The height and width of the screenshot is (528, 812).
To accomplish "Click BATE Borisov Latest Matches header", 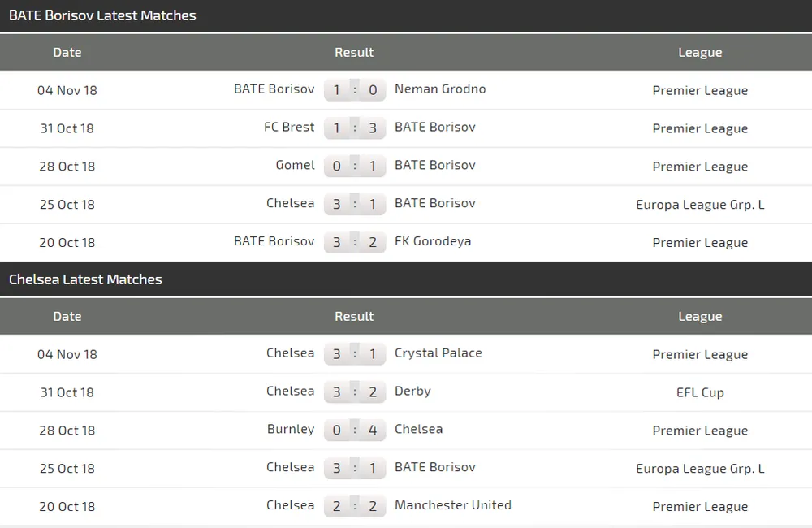I will click(102, 15).
